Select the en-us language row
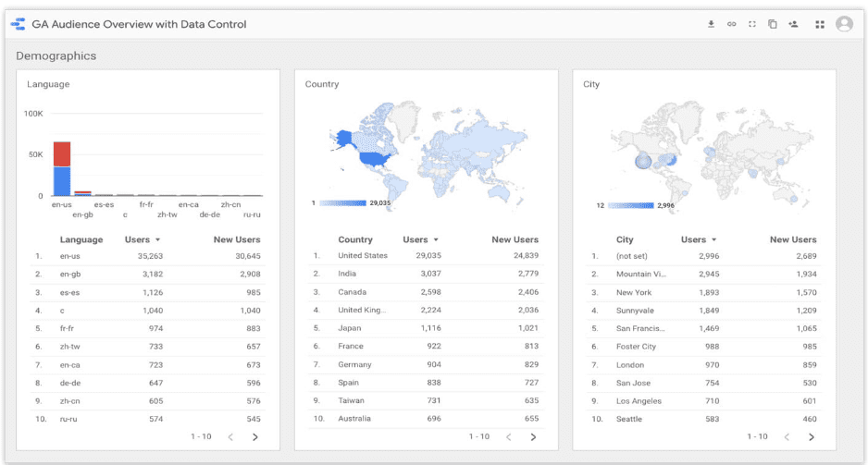 tap(148, 256)
